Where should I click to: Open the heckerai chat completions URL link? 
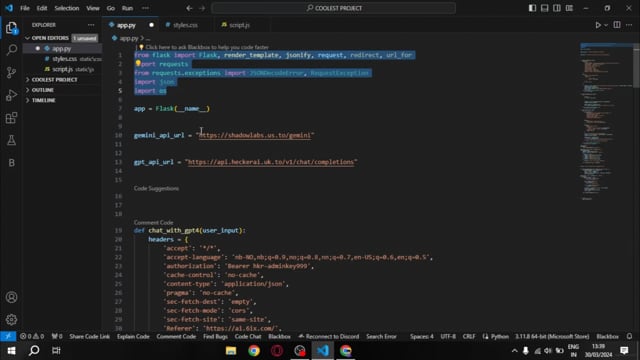click(271, 162)
